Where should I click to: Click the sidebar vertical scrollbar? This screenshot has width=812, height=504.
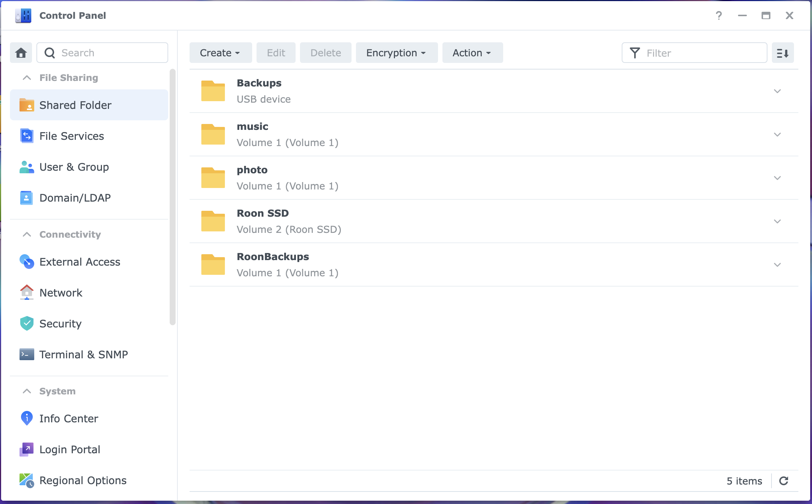coord(172,197)
